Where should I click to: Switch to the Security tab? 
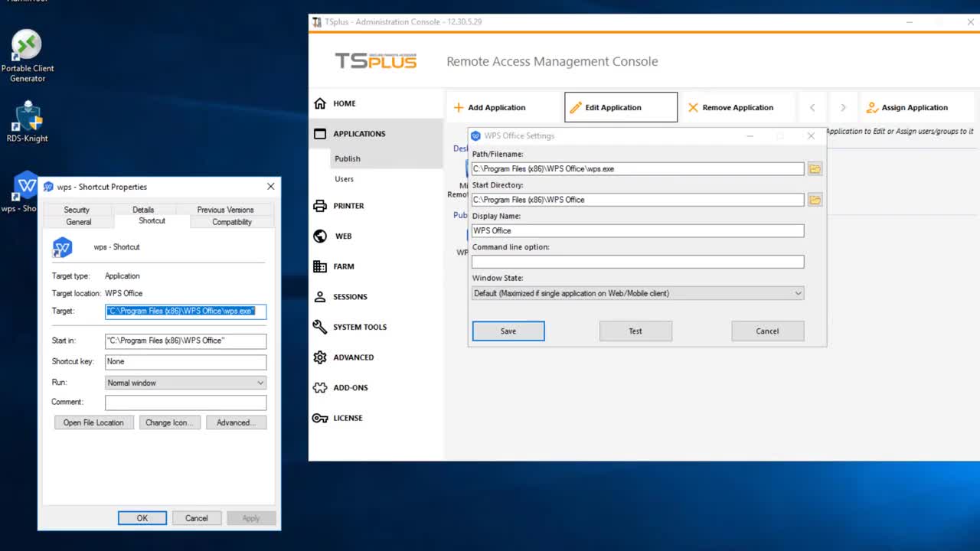click(x=77, y=210)
